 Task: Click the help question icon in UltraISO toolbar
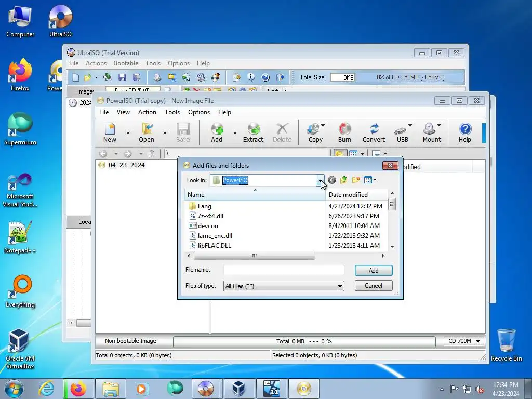click(265, 77)
